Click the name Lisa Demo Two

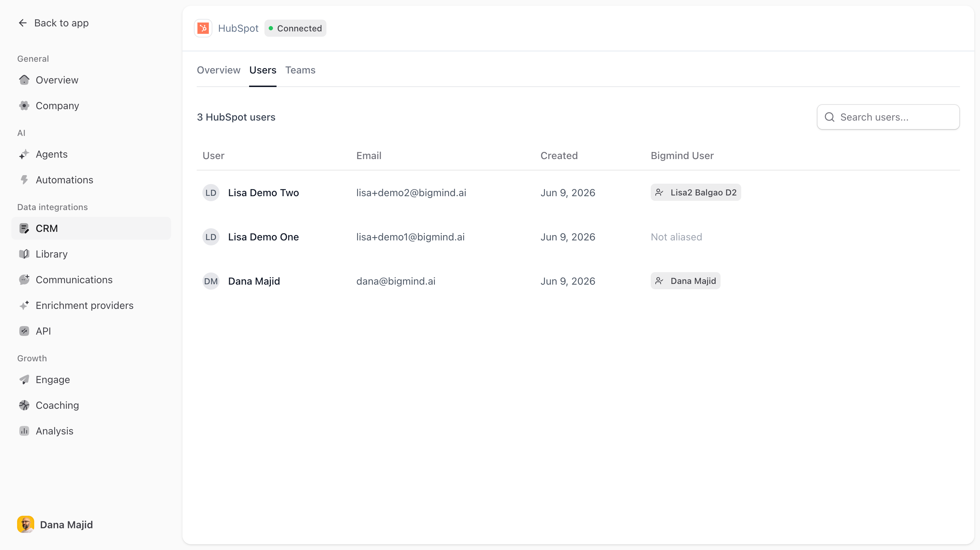[x=263, y=193]
